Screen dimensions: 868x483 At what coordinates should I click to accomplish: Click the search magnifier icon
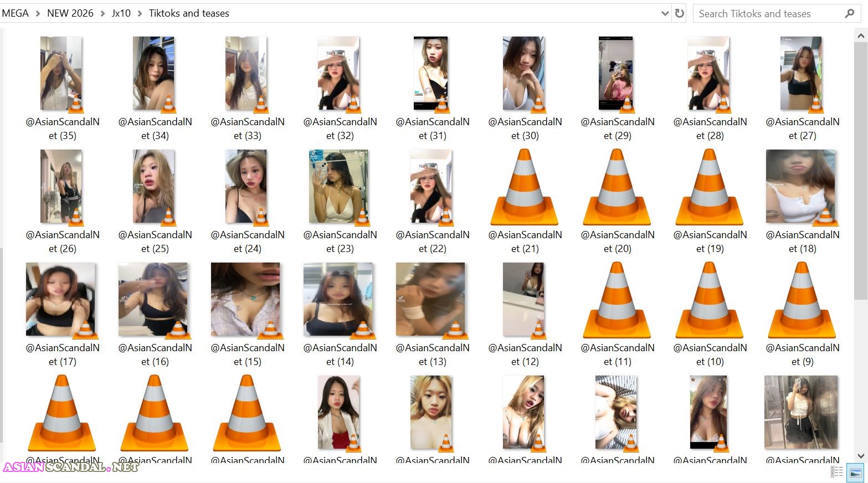[849, 13]
